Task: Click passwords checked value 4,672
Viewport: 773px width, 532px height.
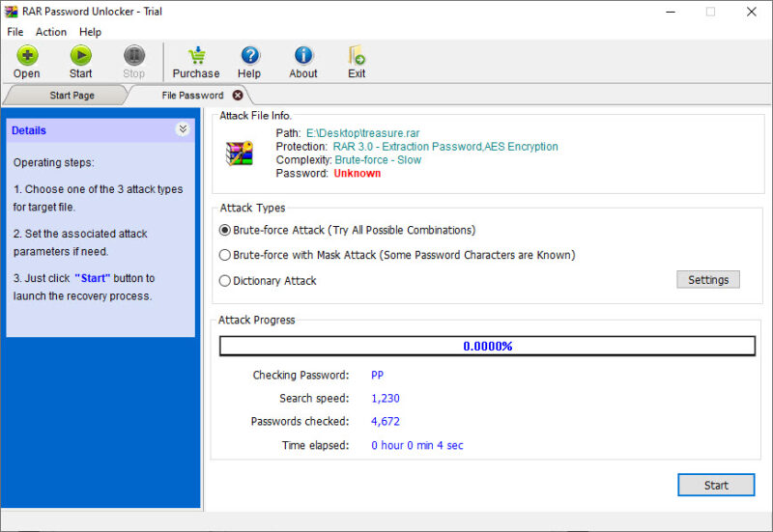Action: (x=385, y=421)
